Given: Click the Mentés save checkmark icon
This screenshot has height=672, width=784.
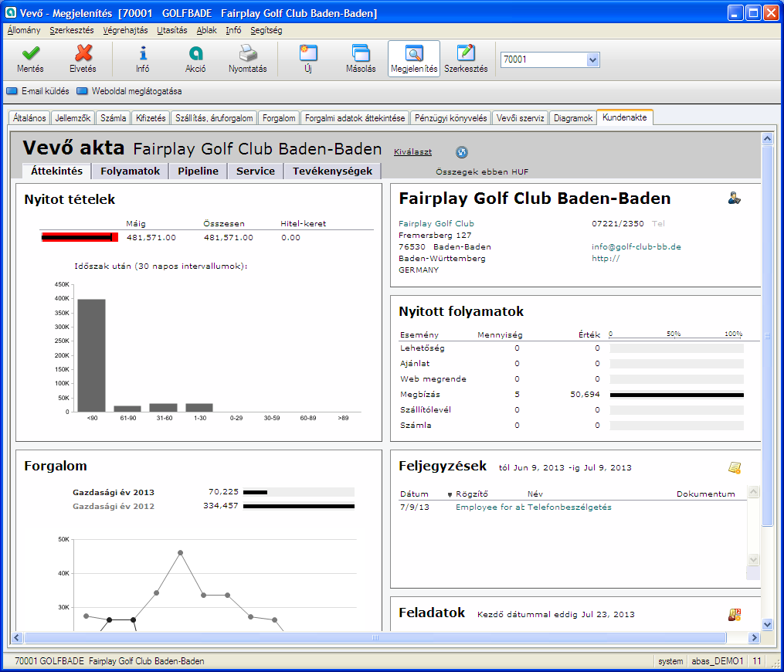Looking at the screenshot, I should click(30, 53).
